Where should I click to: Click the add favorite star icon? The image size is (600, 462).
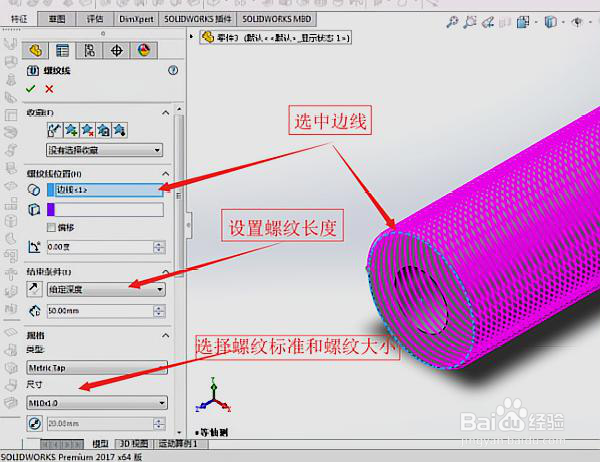click(x=71, y=130)
